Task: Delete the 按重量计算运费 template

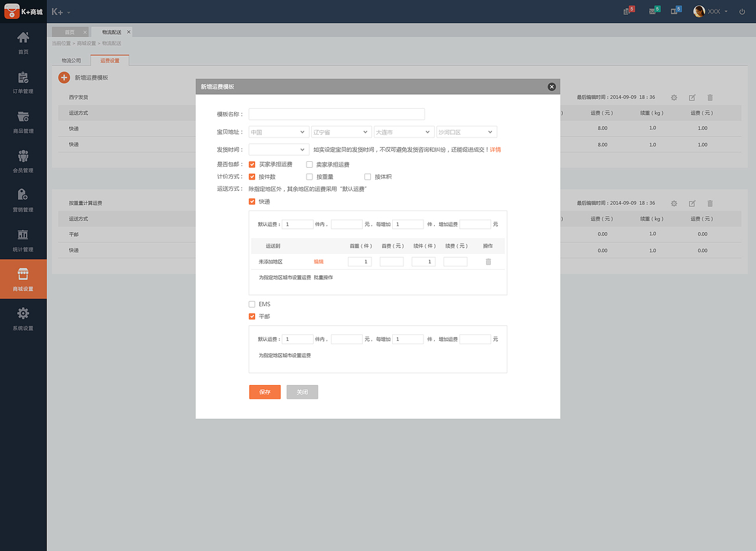Action: (x=710, y=203)
